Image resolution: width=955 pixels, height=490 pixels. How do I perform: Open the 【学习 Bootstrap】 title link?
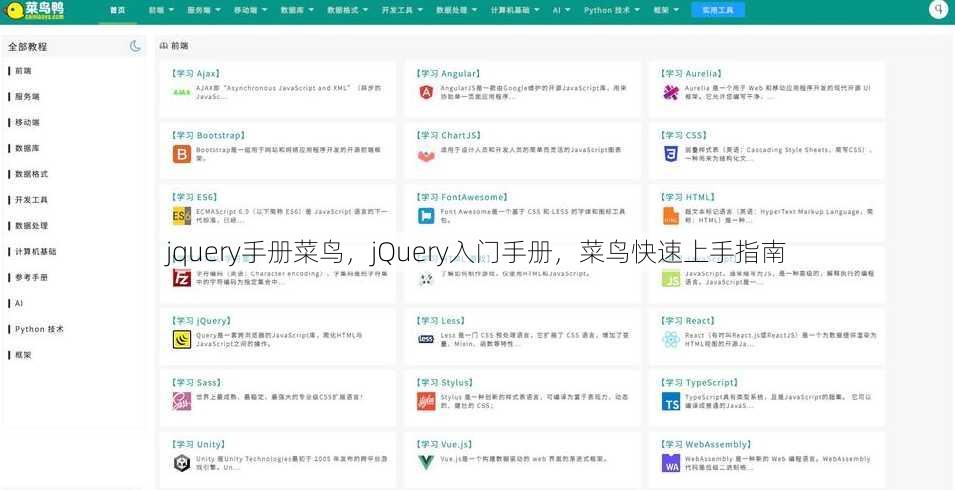click(208, 135)
